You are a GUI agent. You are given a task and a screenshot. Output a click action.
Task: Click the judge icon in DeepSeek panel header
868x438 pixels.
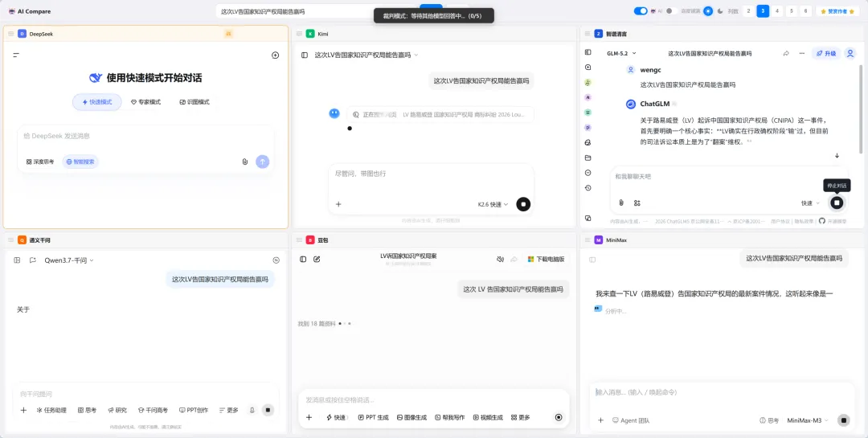228,34
